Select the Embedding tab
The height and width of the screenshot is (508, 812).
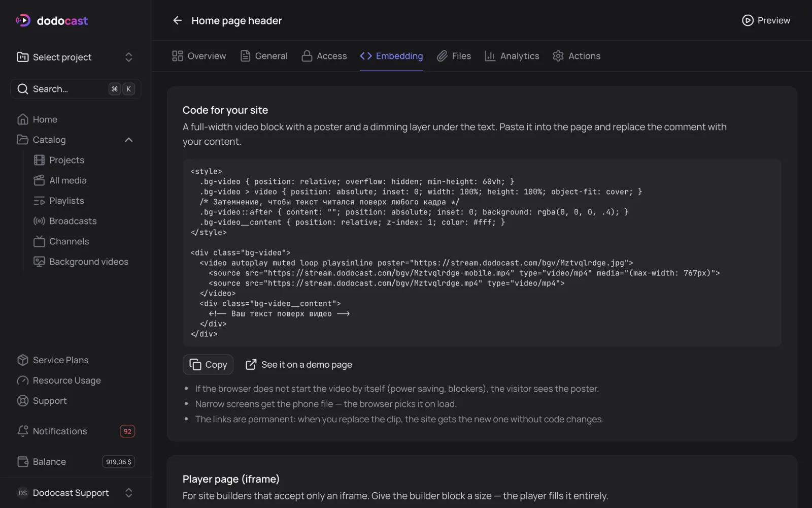click(391, 56)
